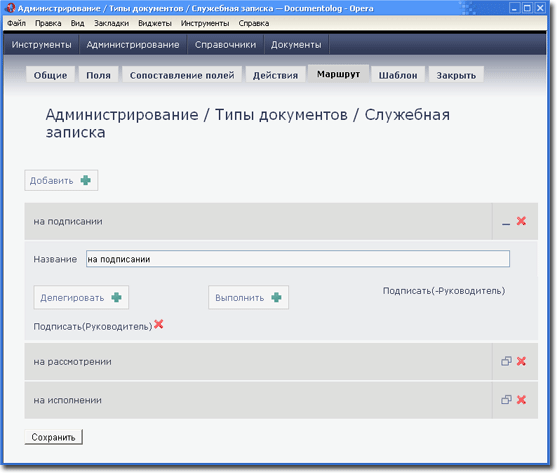Select the 'на рассмотрении' row header
The width and height of the screenshot is (557, 473).
click(258, 361)
